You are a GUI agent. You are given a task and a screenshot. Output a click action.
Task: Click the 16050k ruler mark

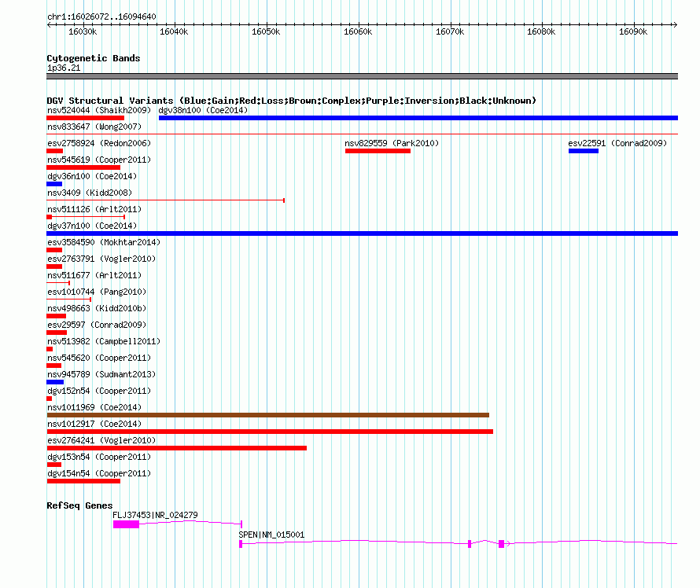pyautogui.click(x=266, y=31)
